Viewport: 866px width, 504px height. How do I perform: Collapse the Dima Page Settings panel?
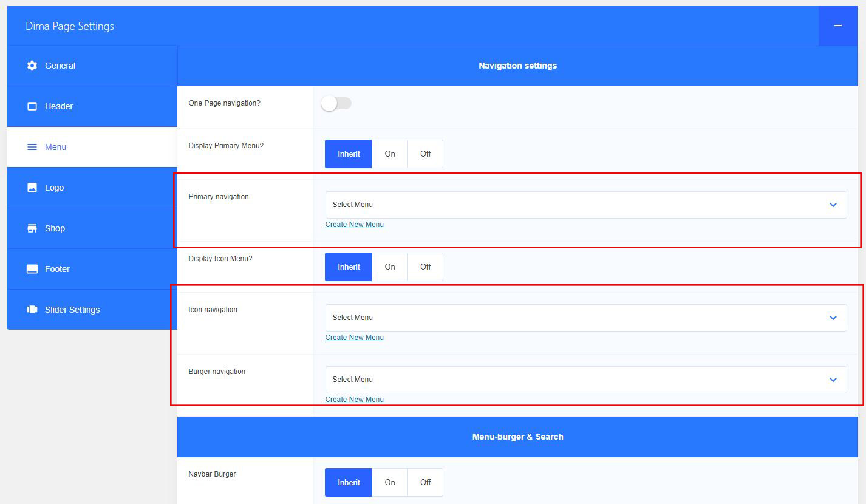tap(838, 26)
